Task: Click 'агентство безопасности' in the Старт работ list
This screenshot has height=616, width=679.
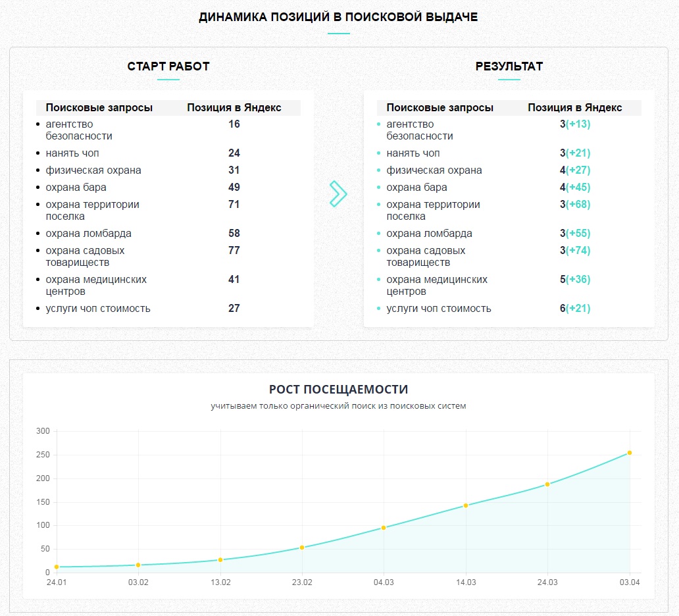Action: click(x=79, y=130)
